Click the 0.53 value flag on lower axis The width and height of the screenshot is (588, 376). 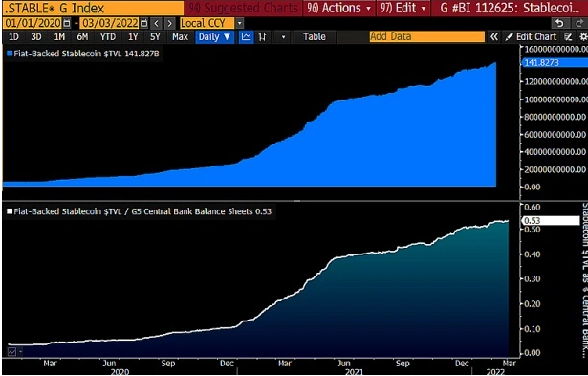tap(551, 220)
